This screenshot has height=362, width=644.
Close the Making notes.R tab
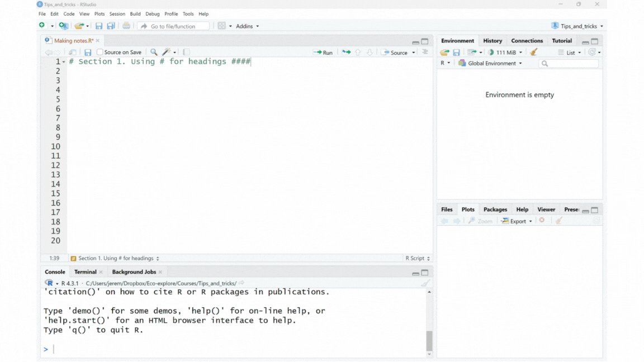(x=98, y=41)
